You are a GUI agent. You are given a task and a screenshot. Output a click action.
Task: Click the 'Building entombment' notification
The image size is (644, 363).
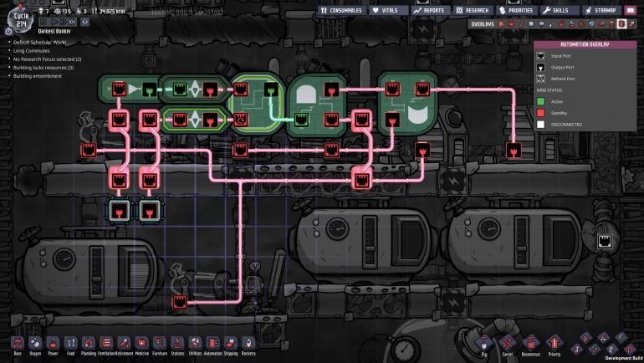click(37, 76)
